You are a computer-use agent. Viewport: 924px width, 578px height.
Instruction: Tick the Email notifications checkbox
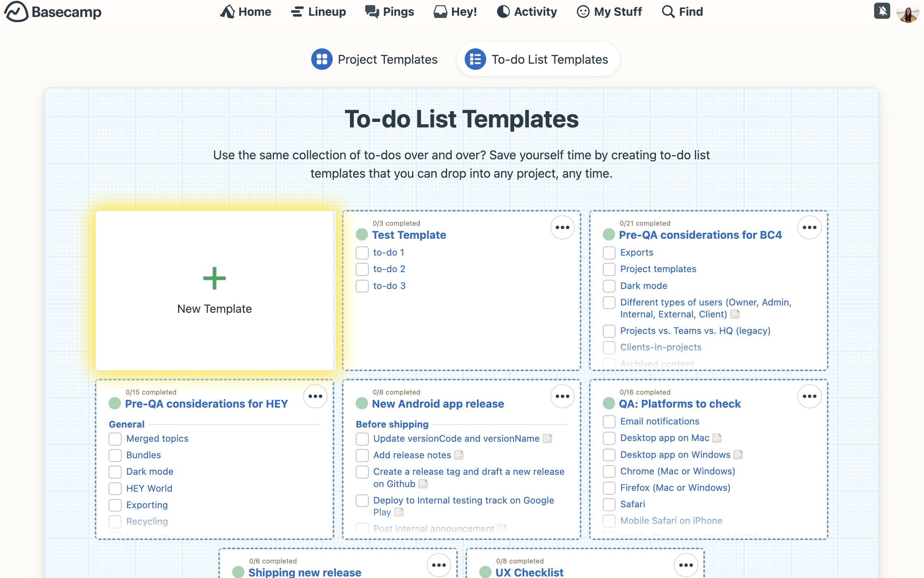(609, 421)
